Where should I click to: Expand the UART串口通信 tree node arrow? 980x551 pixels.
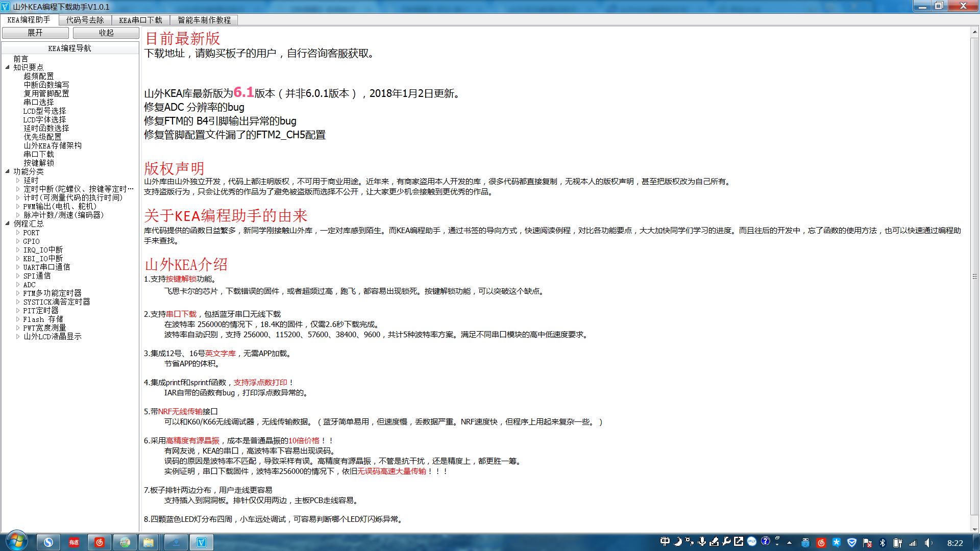coord(18,267)
